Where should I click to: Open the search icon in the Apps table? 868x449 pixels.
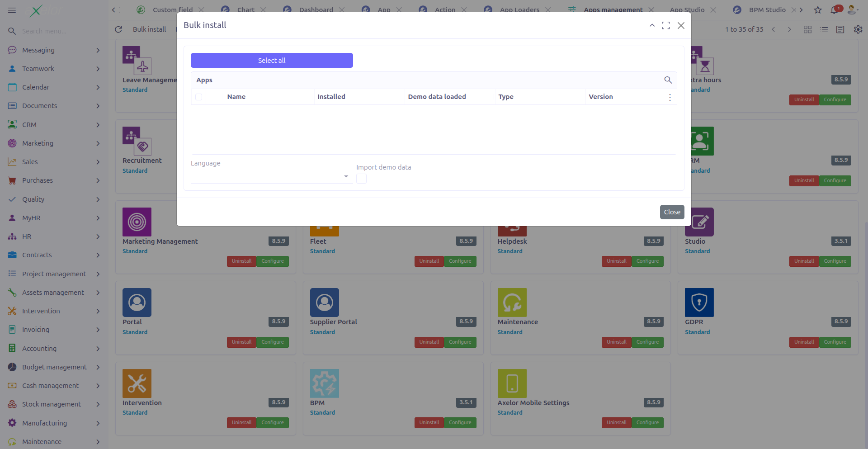668,80
